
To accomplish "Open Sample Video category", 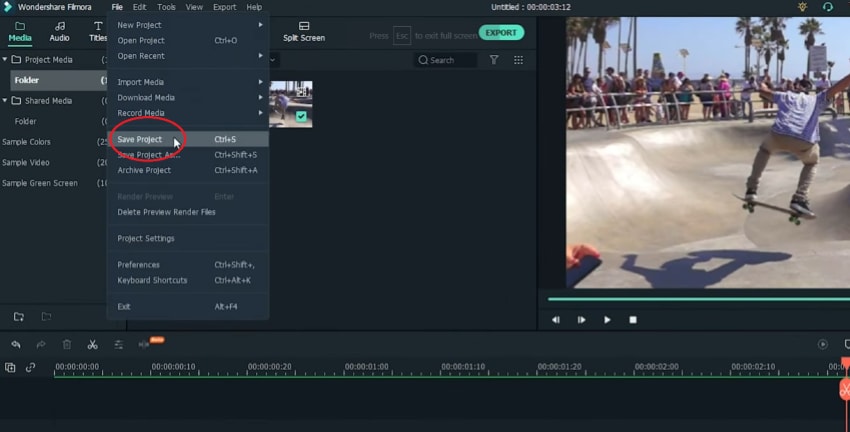I will [x=25, y=163].
